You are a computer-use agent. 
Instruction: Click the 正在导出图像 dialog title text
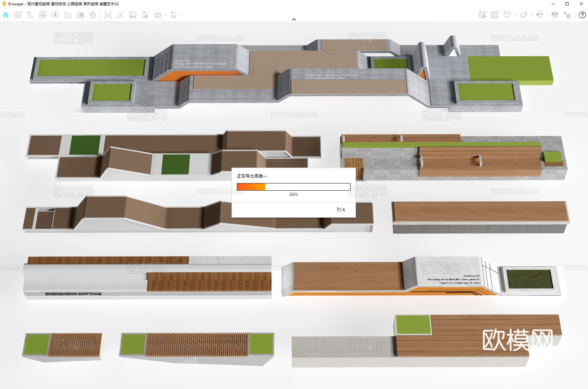252,176
